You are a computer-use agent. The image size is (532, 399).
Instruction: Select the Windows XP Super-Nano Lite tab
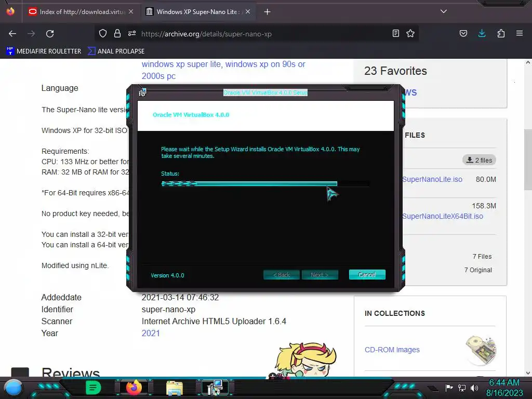coord(197,12)
